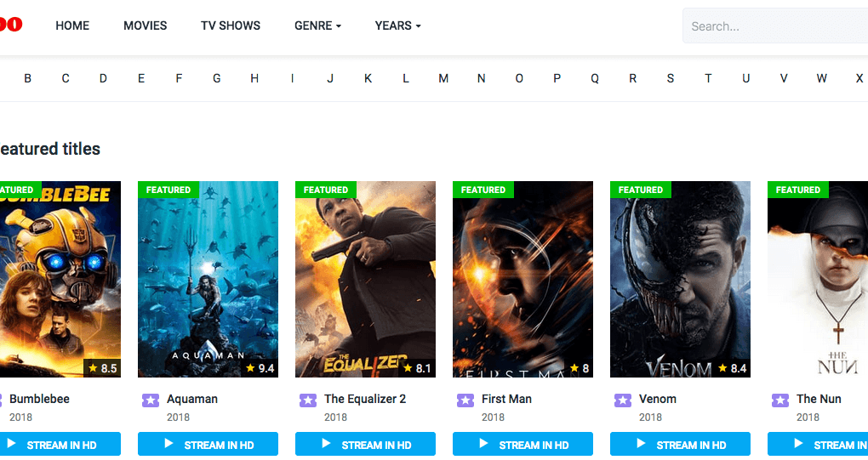Viewport: 868px width, 460px height.
Task: Filter titles by letter F
Action: pyautogui.click(x=179, y=78)
